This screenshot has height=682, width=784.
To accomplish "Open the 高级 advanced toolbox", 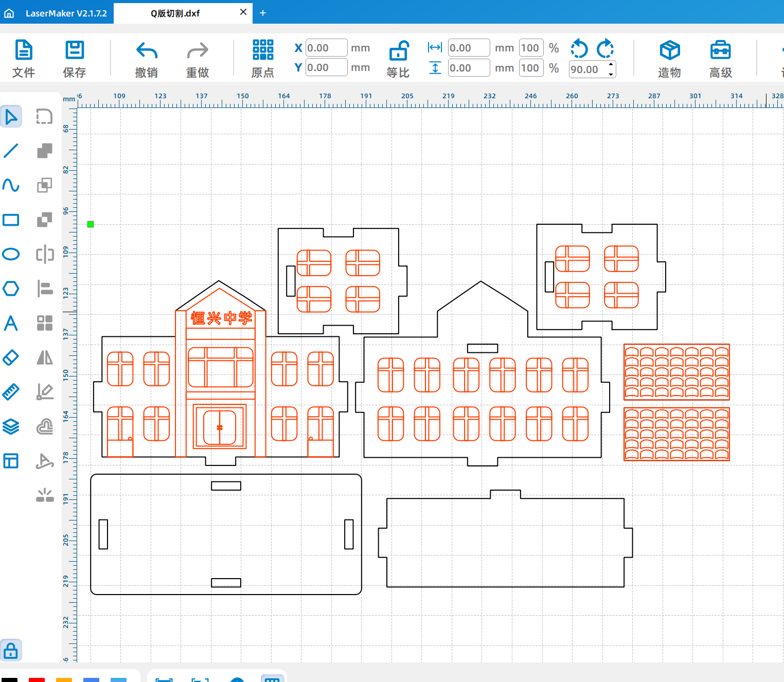I will pos(720,59).
